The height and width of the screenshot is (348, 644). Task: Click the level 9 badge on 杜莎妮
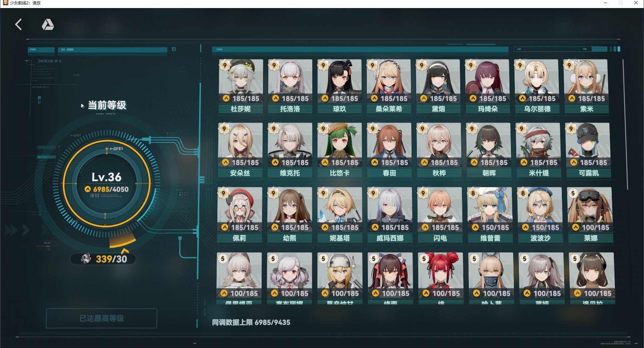(x=225, y=65)
